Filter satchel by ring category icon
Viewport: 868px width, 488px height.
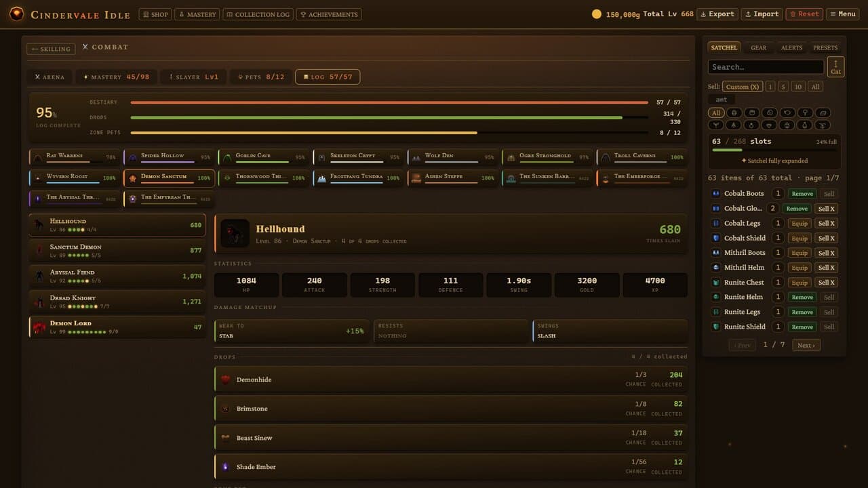tap(751, 125)
